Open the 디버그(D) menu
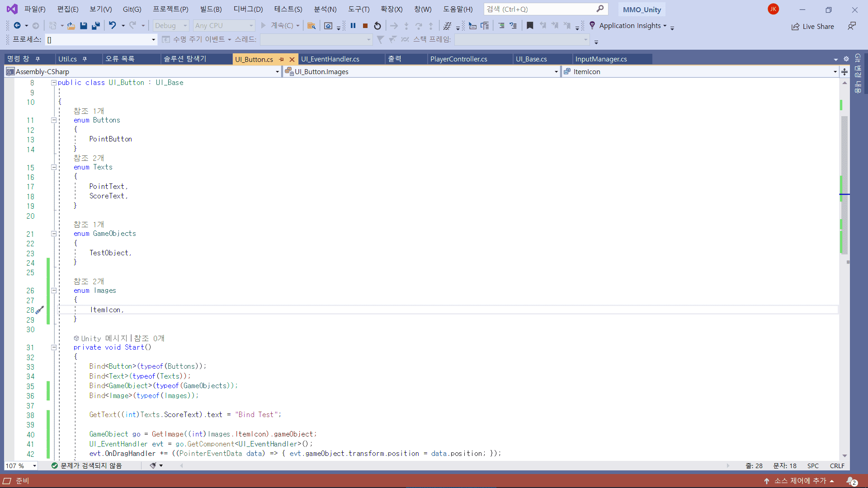 (248, 9)
